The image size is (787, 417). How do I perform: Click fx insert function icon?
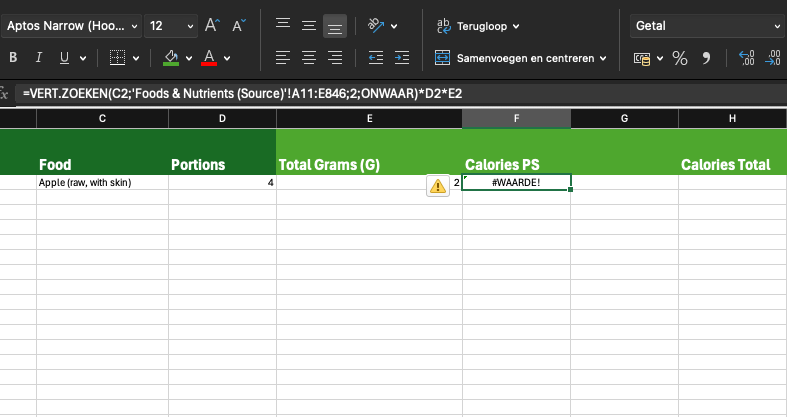point(4,93)
